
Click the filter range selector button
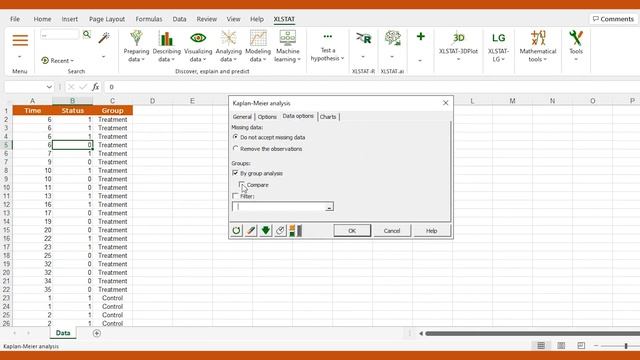[329, 207]
